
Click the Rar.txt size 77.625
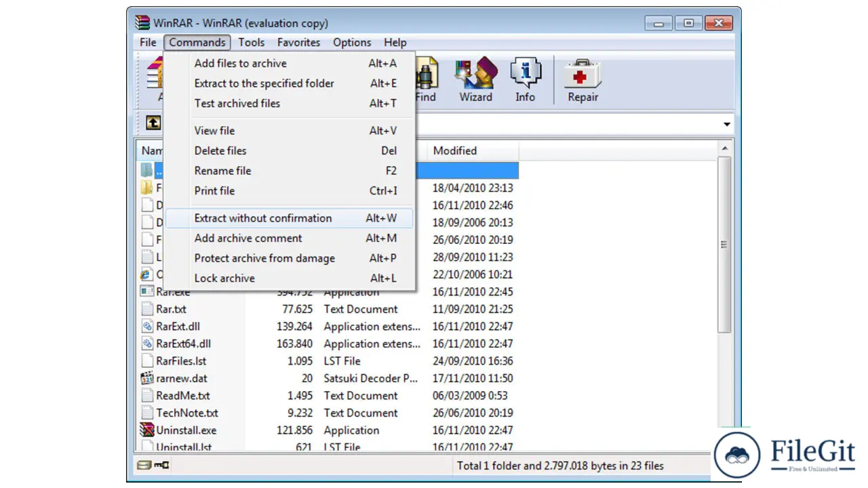[x=297, y=309]
